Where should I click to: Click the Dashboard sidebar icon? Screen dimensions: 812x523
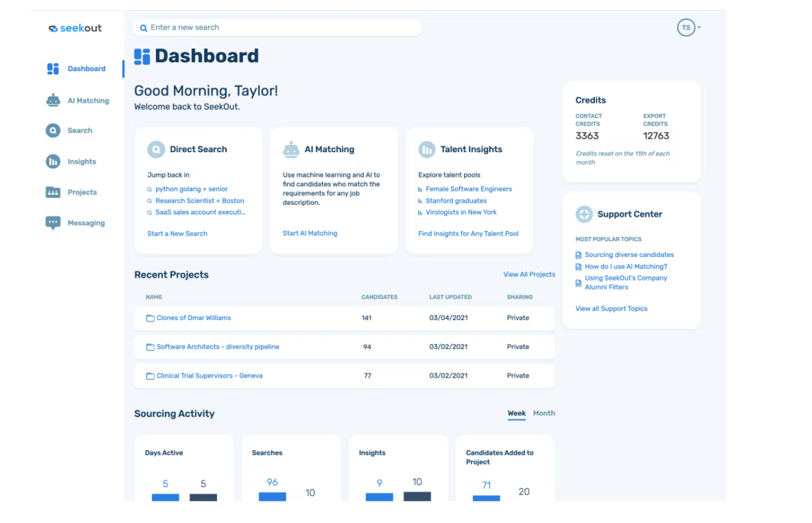point(53,69)
